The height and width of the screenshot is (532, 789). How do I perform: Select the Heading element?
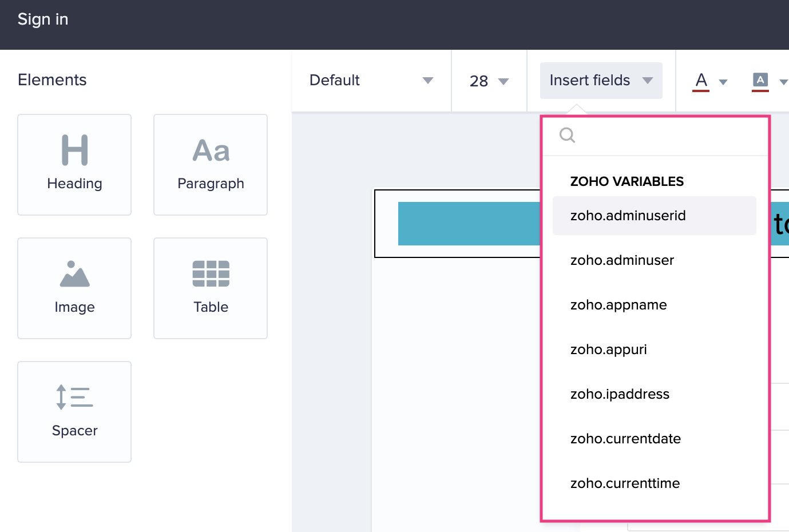pos(74,164)
